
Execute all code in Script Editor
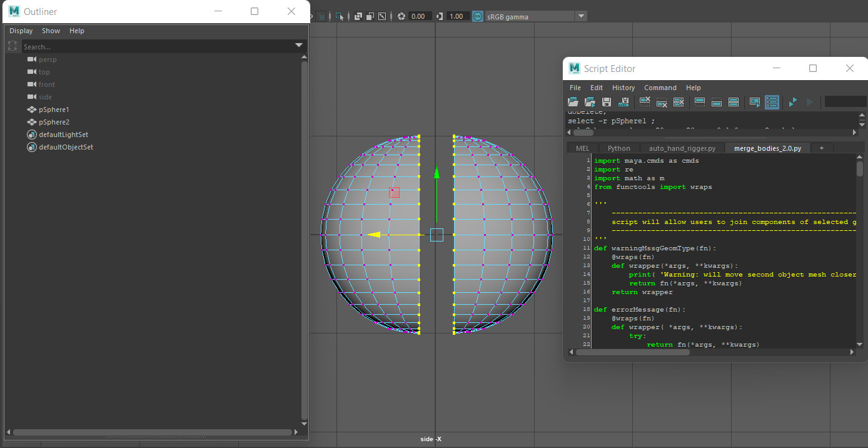click(792, 101)
